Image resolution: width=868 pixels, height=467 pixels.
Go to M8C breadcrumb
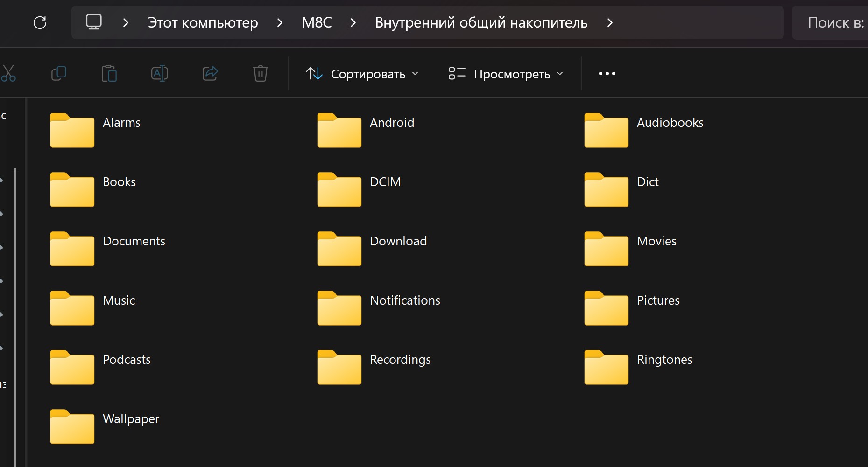(317, 22)
